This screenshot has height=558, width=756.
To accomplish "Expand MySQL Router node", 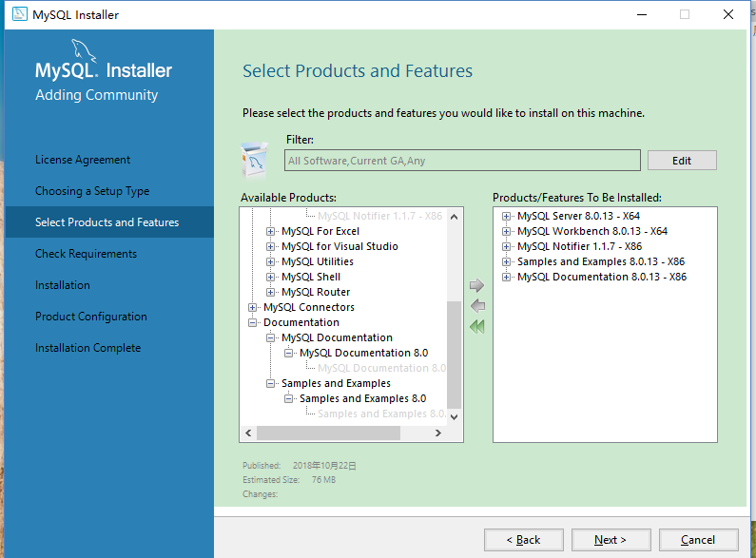I will (270, 293).
